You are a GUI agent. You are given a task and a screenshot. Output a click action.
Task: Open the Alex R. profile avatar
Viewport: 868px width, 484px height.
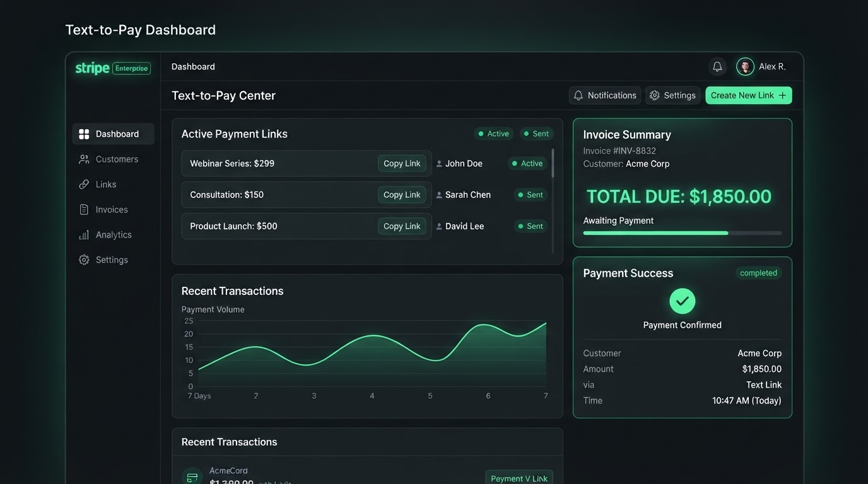tap(745, 67)
